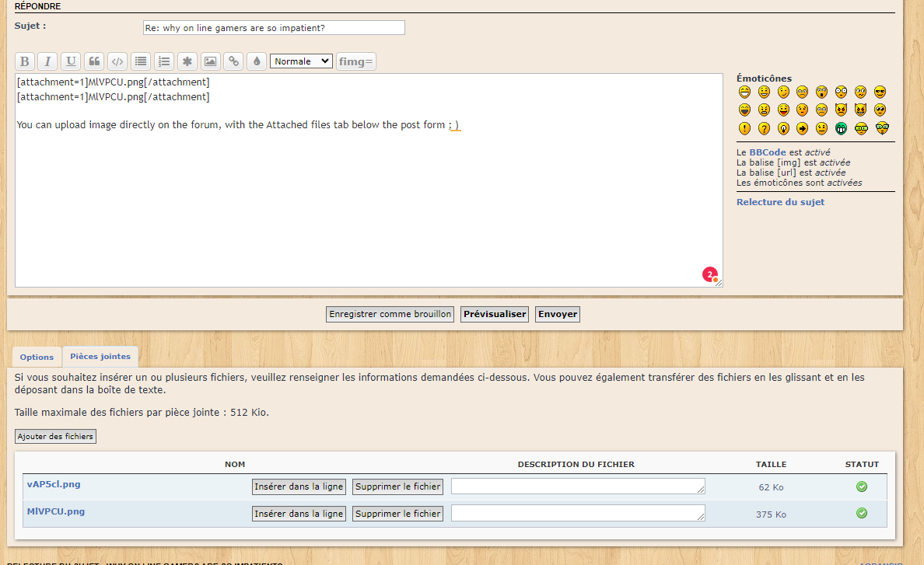924x565 pixels.
Task: Delete the vAP5cl.png file attachment
Action: click(397, 487)
